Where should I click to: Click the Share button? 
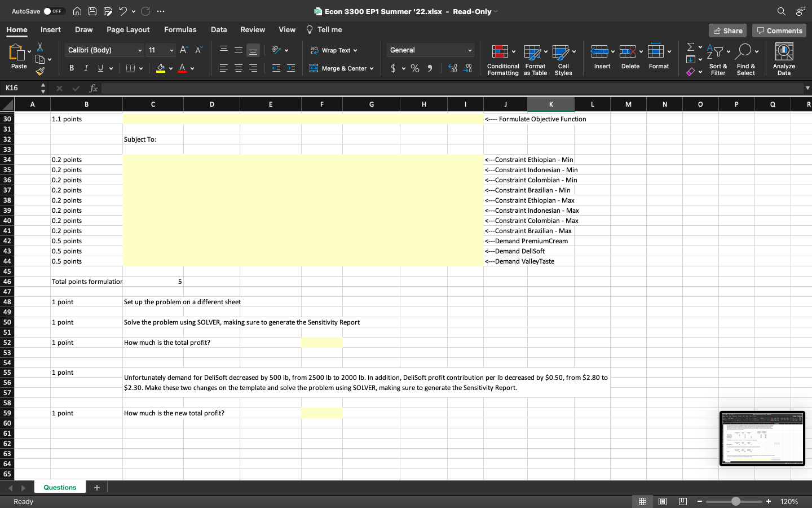[x=727, y=30]
